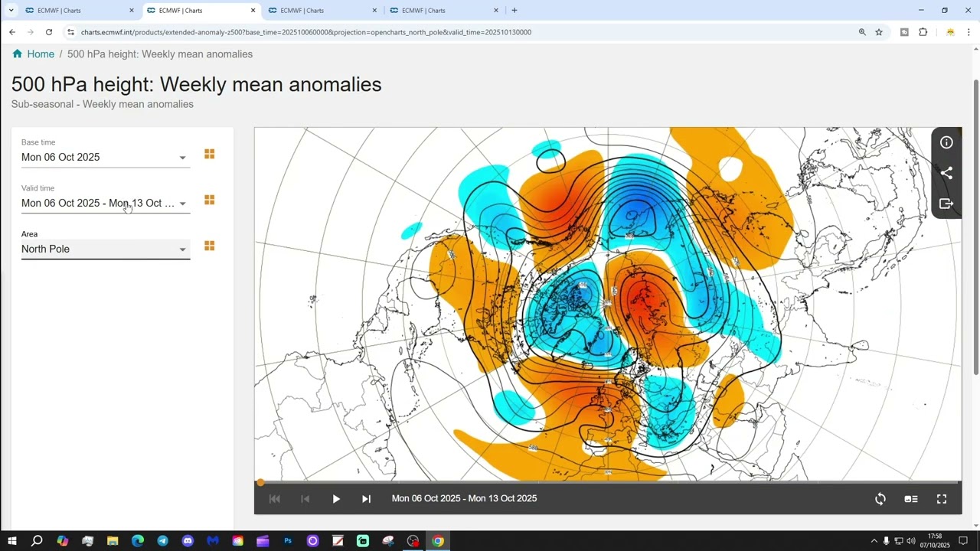Reload the page with the browser button
980x551 pixels.
point(49,32)
